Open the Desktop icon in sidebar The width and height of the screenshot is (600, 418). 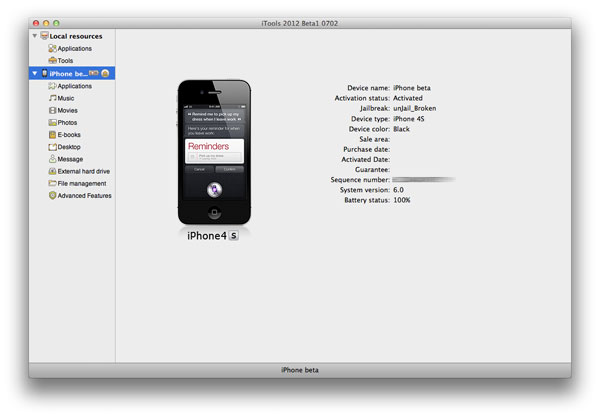point(52,147)
